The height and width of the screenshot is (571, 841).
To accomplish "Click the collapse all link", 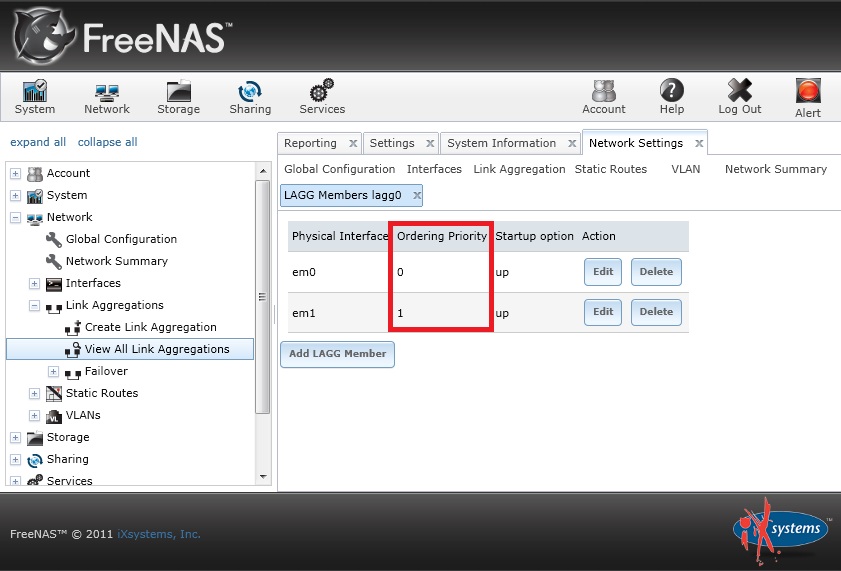I will click(107, 142).
